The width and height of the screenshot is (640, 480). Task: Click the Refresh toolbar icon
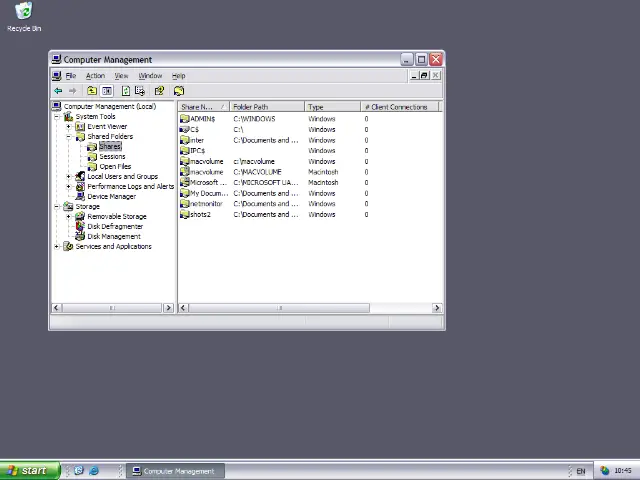pos(126,91)
